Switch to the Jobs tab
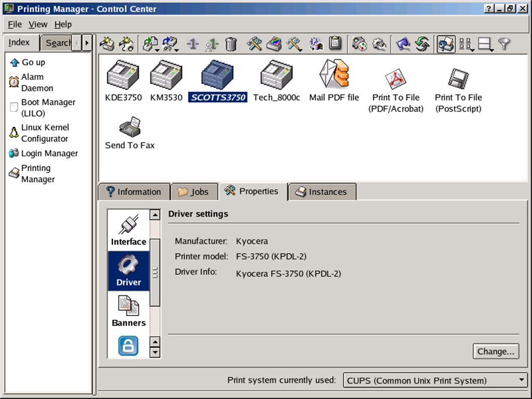Viewport: 532px width, 399px height. click(x=195, y=192)
